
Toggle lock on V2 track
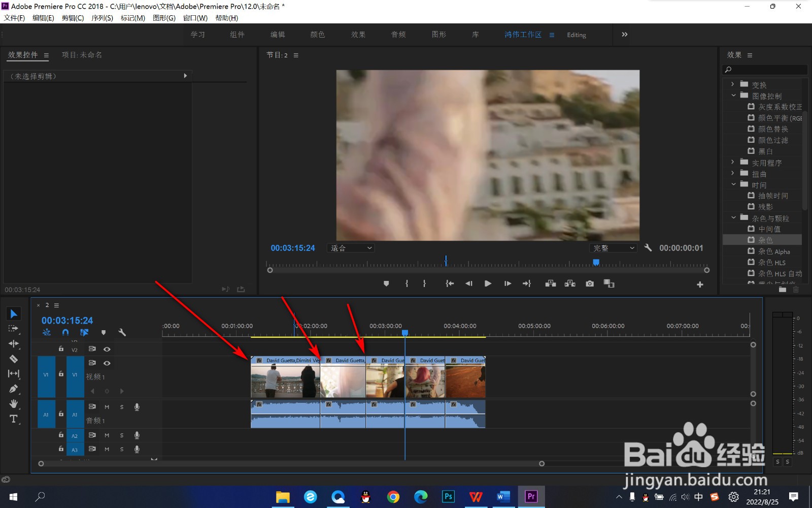pos(61,349)
